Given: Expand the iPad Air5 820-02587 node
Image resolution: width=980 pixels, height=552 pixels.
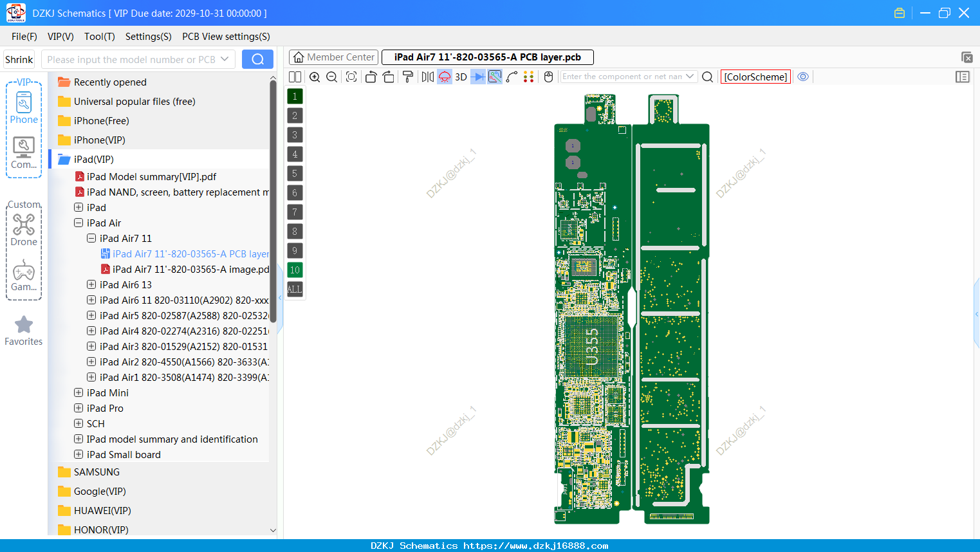Looking at the screenshot, I should (x=91, y=315).
